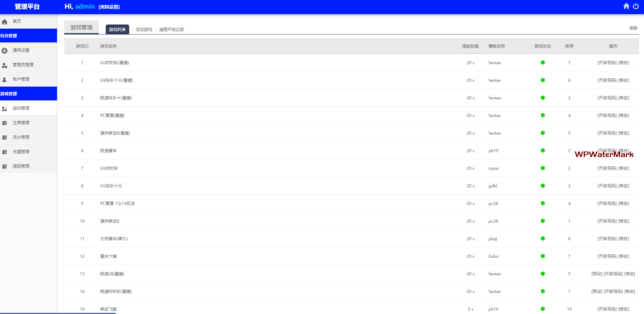The image size is (644, 314).
Task: Click [修改] for PC蛋蛋(番摊) row
Action: [x=624, y=116]
